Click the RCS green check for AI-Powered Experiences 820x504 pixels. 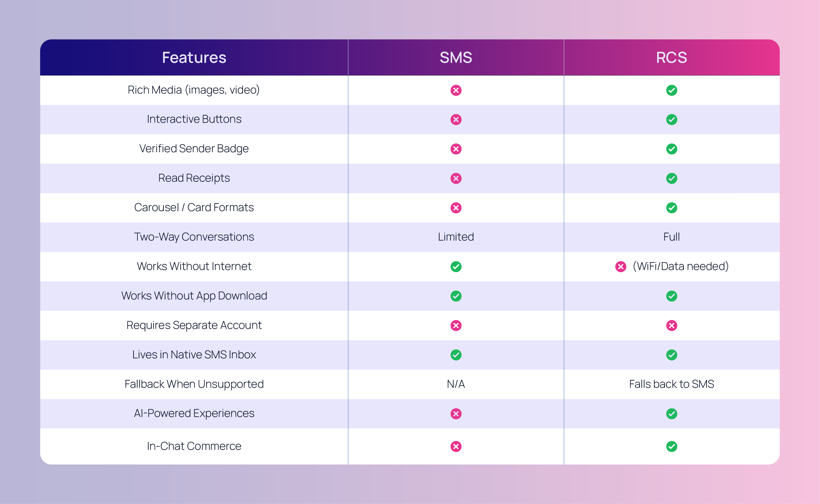671,414
